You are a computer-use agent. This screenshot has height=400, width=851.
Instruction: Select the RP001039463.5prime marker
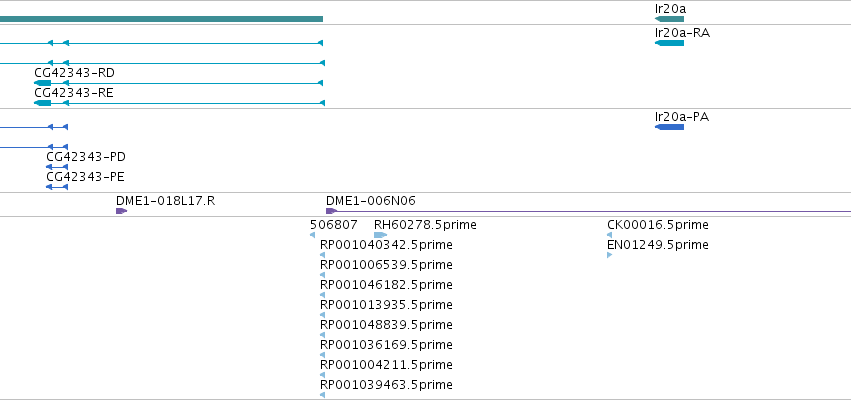[x=322, y=395]
